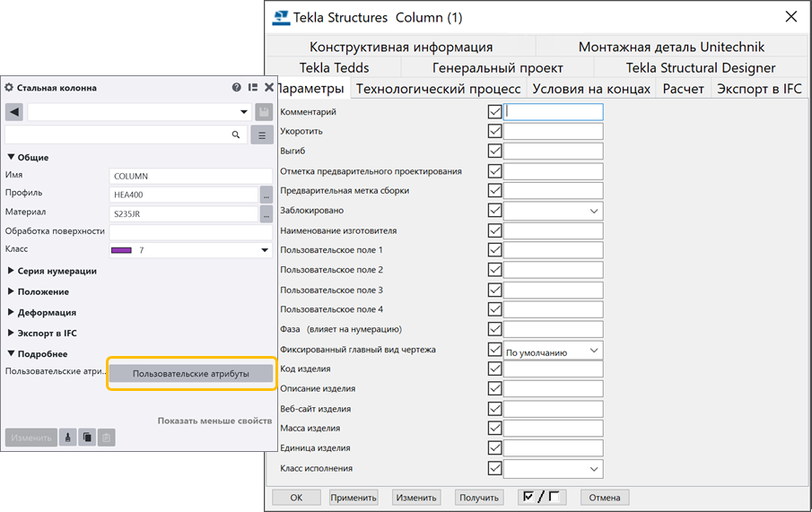Click the magnifier search icon
This screenshot has width=812, height=512.
[x=237, y=135]
